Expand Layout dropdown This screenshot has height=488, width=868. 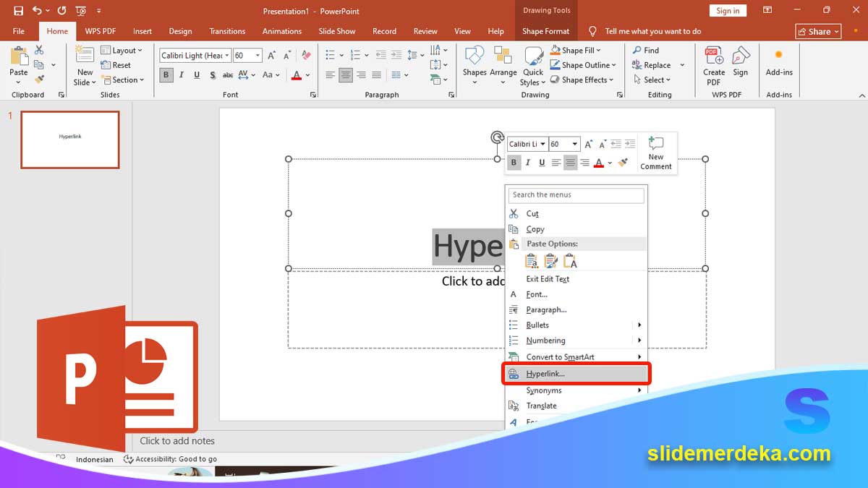122,51
